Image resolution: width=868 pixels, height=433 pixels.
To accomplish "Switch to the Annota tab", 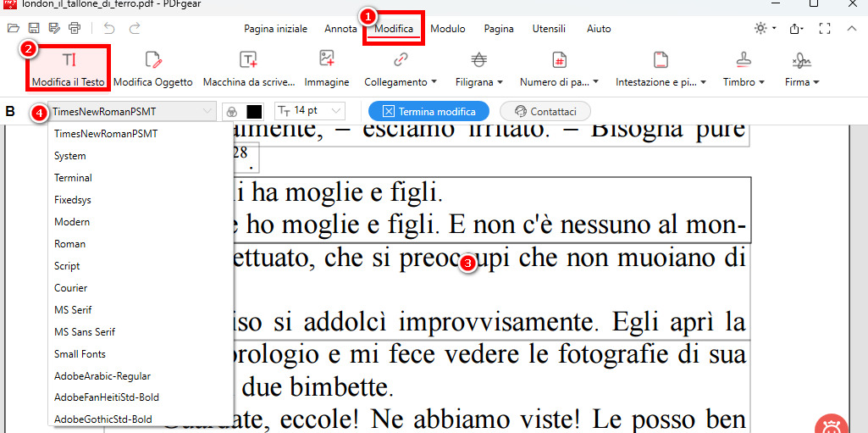I will (x=340, y=29).
